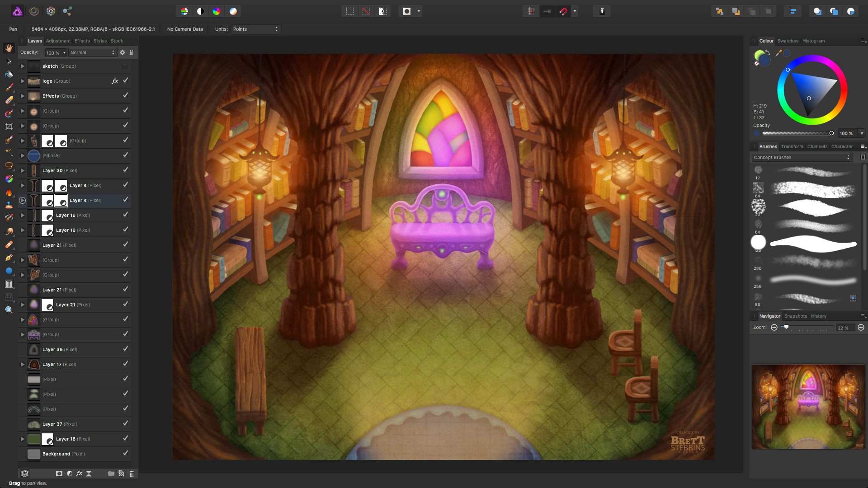This screenshot has height=488, width=868.
Task: Select the Pen tool
Action: point(9,258)
